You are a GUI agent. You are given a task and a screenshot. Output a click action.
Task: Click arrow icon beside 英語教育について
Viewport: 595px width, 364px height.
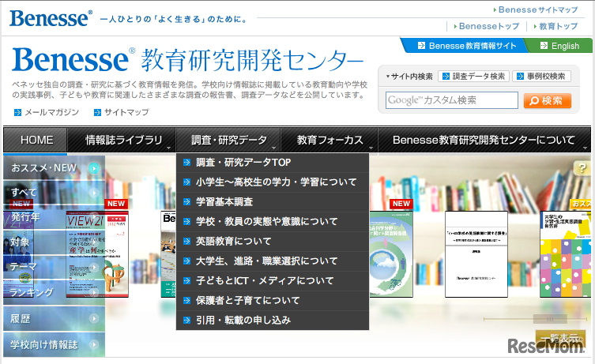click(186, 241)
